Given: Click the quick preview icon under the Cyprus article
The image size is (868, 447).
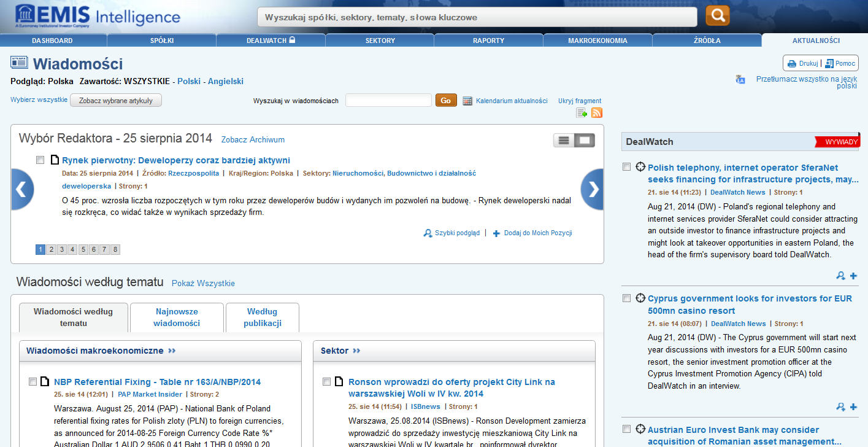Looking at the screenshot, I should pos(841,406).
